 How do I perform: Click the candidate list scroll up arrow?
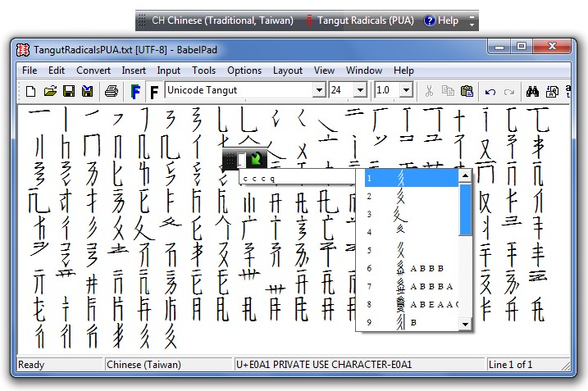click(x=465, y=175)
